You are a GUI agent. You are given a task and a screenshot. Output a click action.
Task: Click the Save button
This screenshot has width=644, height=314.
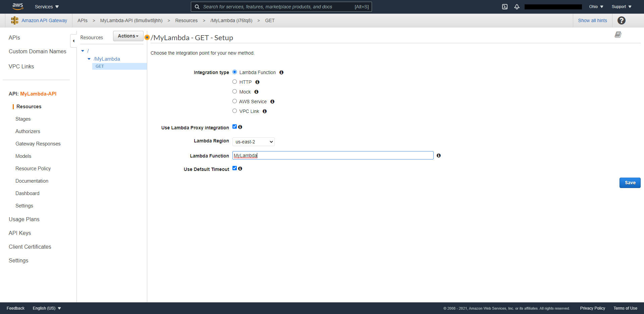click(x=630, y=183)
